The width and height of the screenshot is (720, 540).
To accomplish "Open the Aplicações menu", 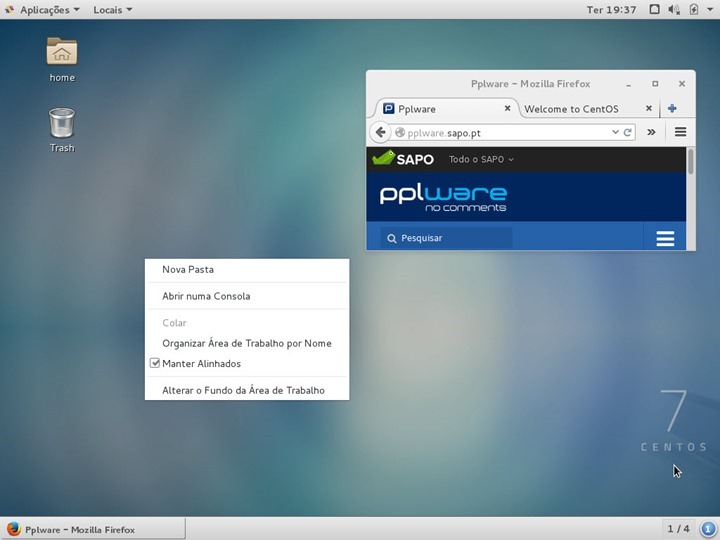I will 44,10.
